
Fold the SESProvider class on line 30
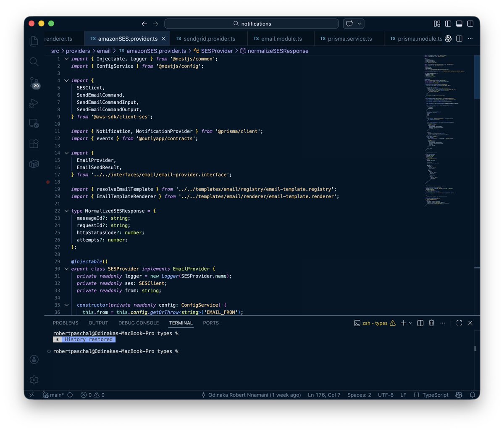pyautogui.click(x=66, y=269)
